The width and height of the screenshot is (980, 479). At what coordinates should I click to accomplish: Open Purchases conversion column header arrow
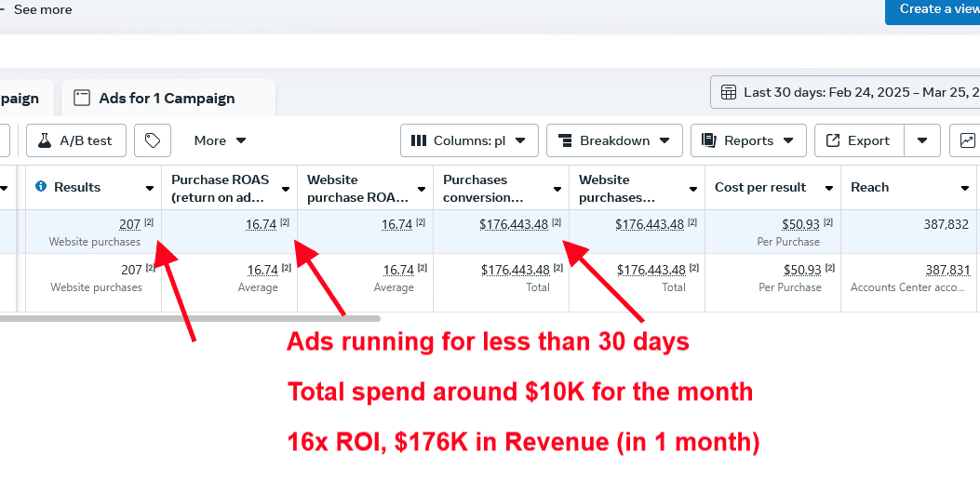[x=557, y=189]
